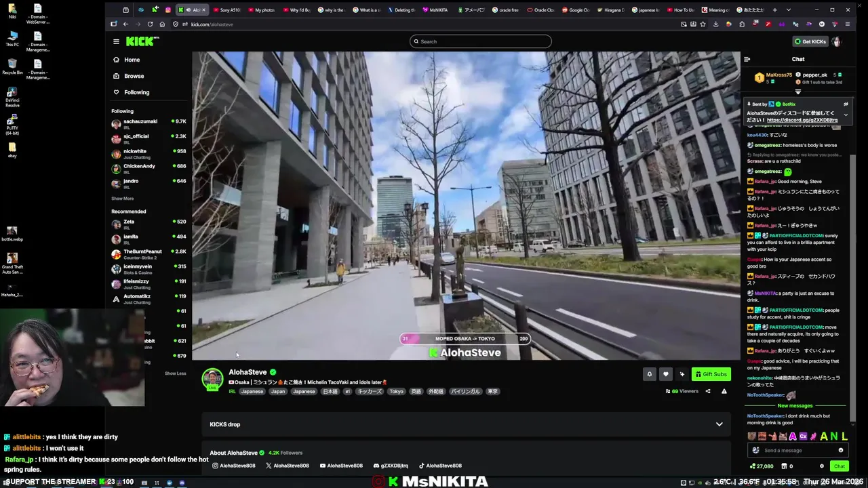
Task: Select the Tokyo stream tag
Action: coord(396,391)
